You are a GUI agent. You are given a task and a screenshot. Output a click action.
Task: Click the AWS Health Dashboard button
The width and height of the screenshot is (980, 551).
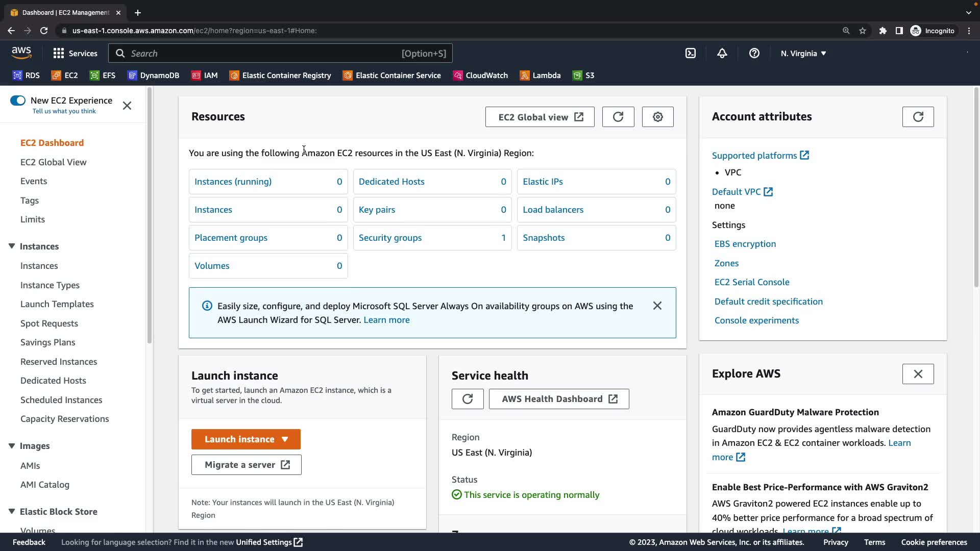coord(558,399)
